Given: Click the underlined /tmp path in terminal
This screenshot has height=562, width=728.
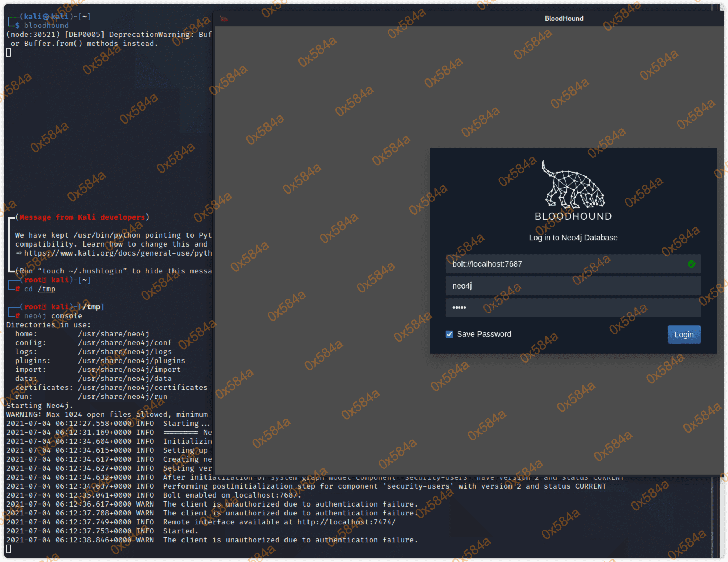Looking at the screenshot, I should click(46, 289).
